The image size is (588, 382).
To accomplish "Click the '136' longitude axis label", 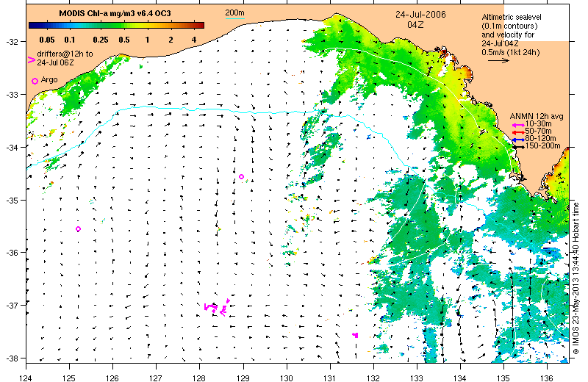I will (547, 378).
